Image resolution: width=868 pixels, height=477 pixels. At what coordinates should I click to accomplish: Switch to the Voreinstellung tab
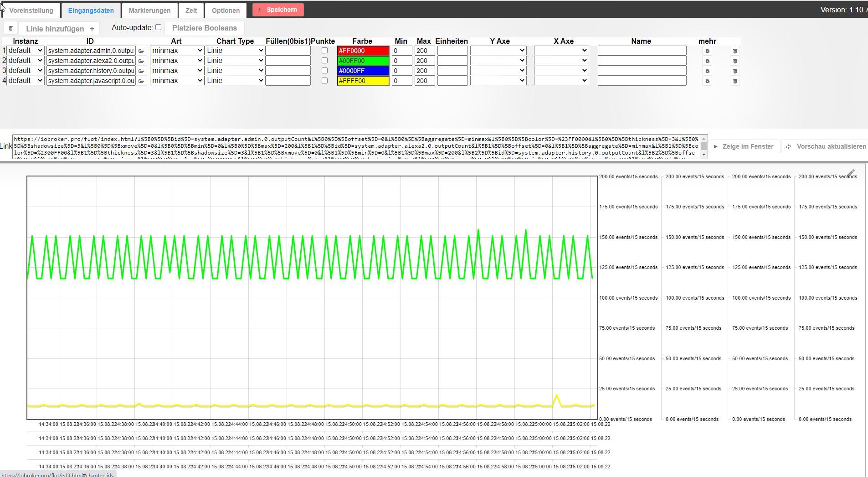[x=31, y=10]
